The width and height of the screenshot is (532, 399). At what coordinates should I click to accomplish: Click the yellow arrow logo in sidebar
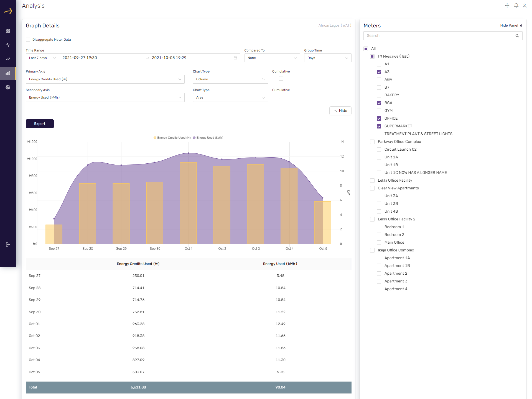tap(8, 11)
